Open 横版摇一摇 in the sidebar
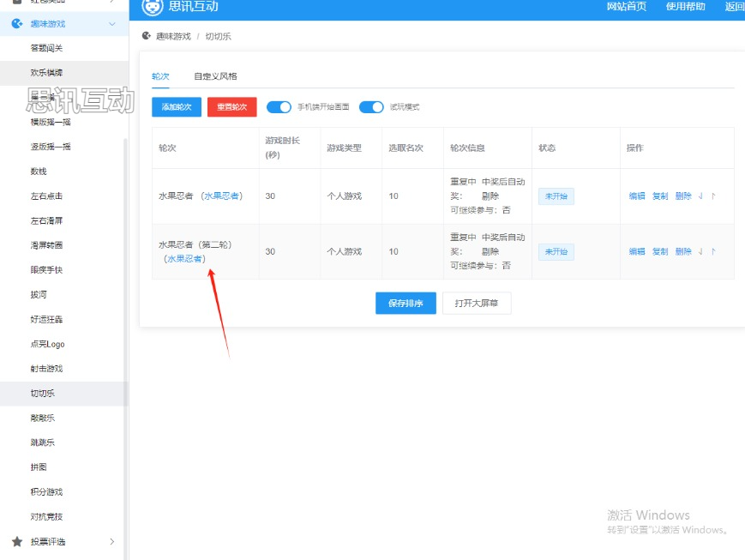 (x=51, y=122)
